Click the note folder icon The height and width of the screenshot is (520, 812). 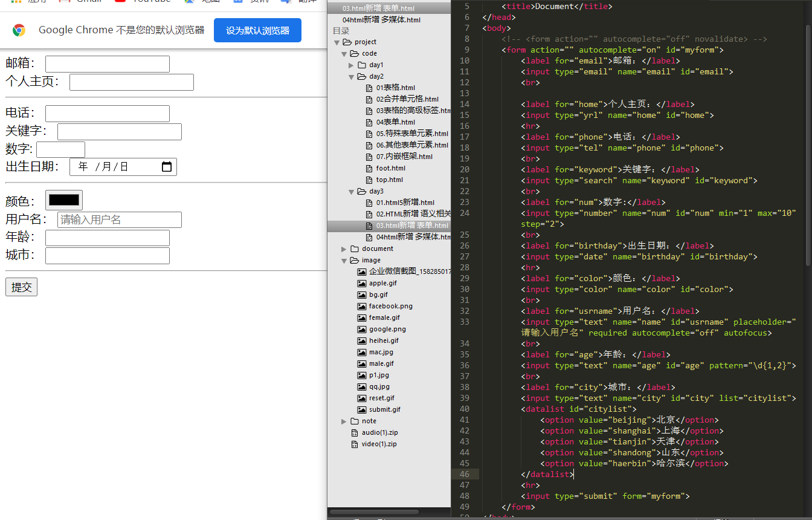pyautogui.click(x=354, y=421)
